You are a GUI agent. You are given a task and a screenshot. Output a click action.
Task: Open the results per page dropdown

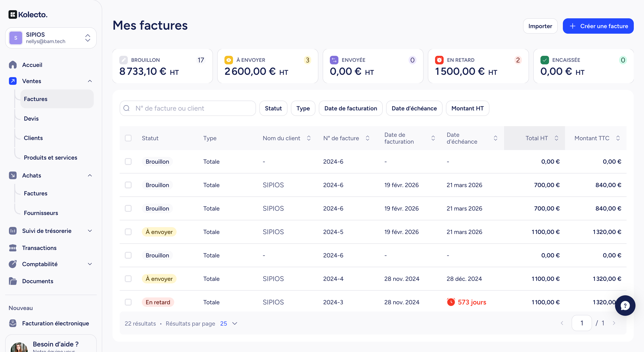tap(229, 323)
